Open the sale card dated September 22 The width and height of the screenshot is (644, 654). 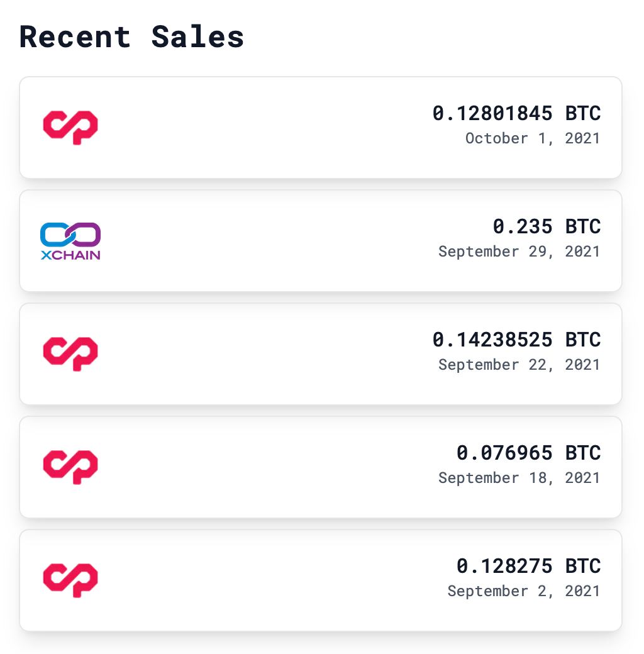pyautogui.click(x=321, y=353)
